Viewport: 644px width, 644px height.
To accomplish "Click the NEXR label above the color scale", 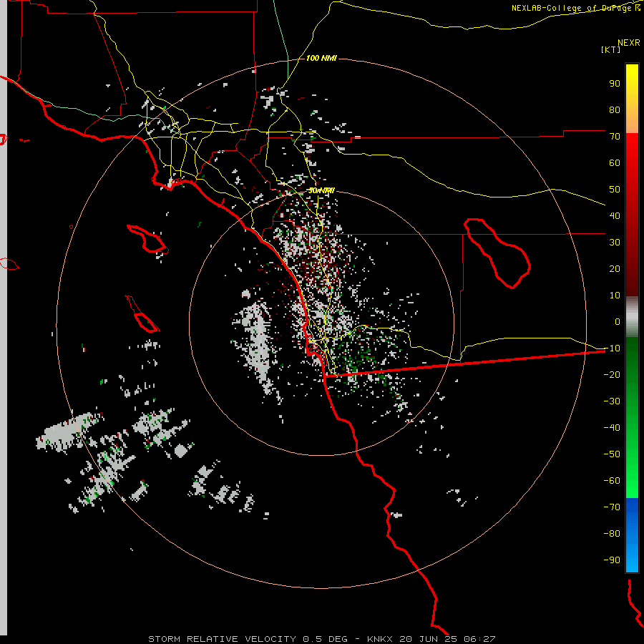I will (x=629, y=43).
